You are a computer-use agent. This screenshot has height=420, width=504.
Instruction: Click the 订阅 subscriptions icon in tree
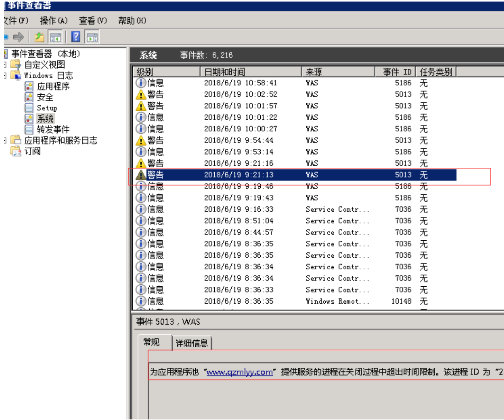16,151
